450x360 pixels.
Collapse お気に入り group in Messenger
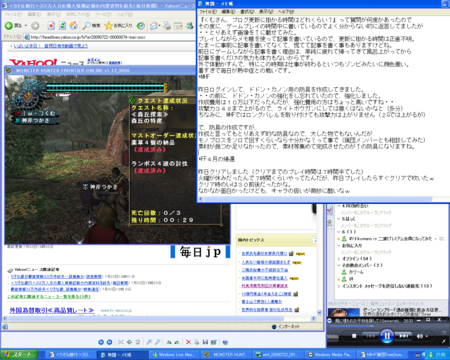339,246
